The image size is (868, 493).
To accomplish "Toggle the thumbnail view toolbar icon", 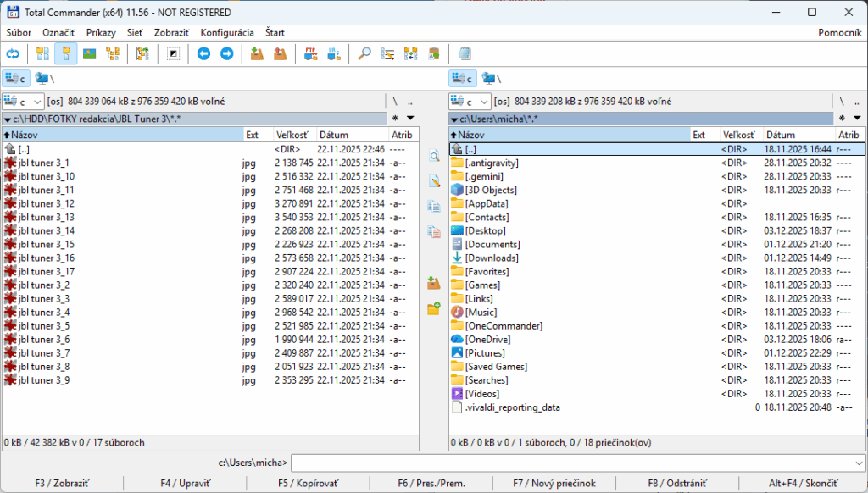I will [x=89, y=54].
